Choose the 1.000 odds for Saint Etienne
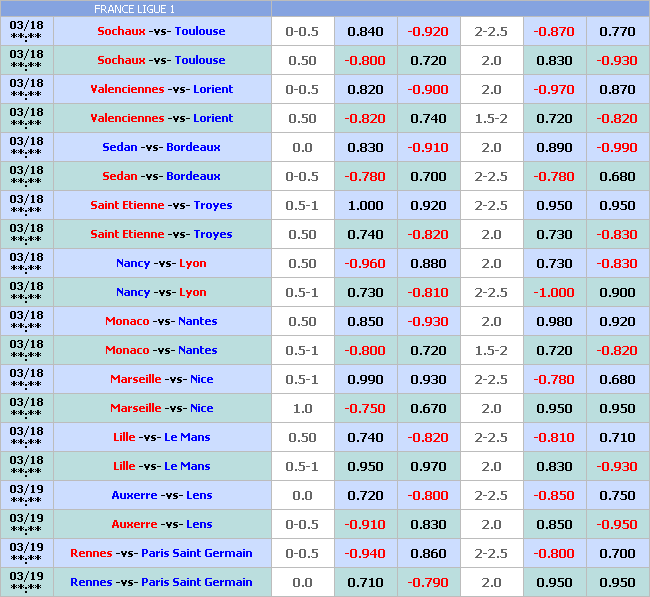This screenshot has width=650, height=597. click(365, 205)
